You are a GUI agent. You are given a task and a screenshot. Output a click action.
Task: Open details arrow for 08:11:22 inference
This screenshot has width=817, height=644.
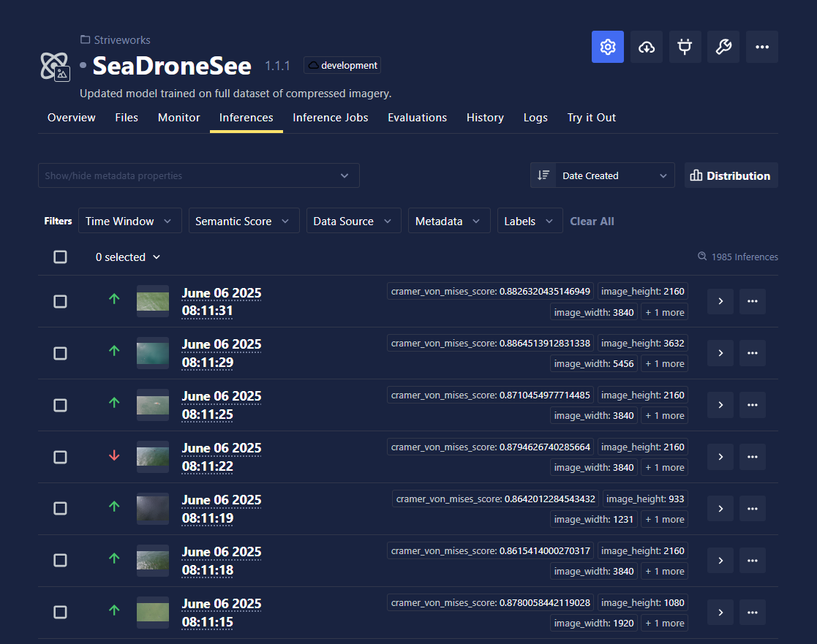(720, 457)
